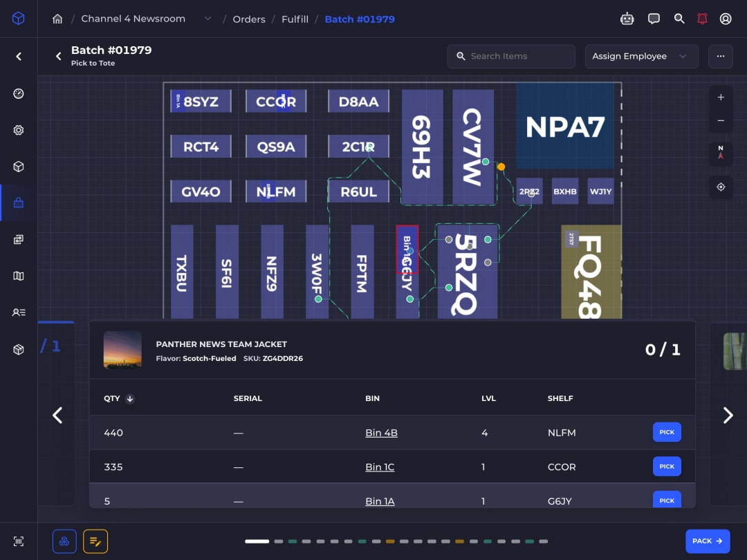Open the robot assistant icon
The image size is (747, 560).
[627, 19]
